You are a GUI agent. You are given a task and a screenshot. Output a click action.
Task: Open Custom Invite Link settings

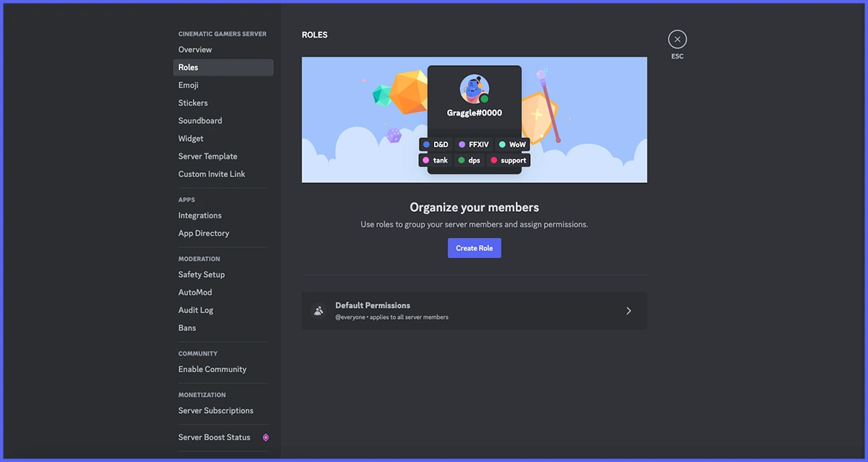tap(212, 174)
